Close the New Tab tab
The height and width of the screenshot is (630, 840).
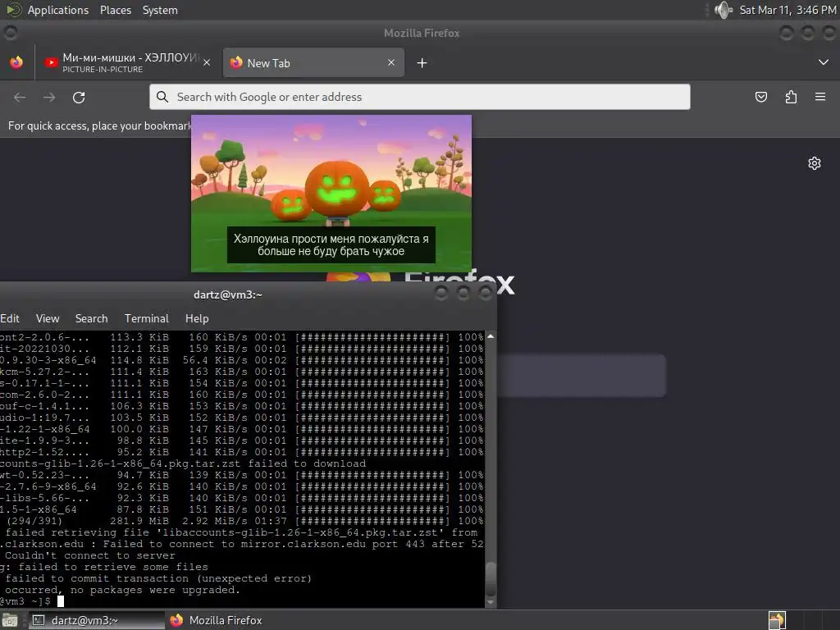(x=391, y=62)
